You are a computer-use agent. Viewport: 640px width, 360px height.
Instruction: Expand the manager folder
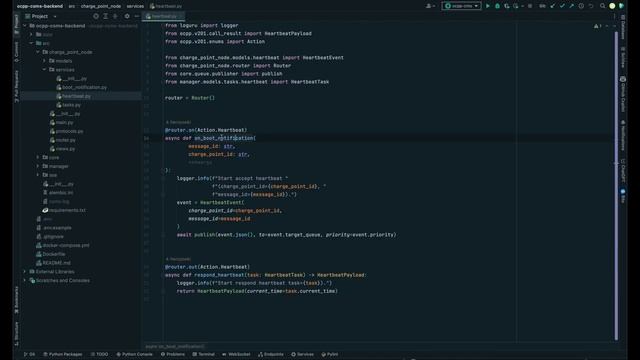pos(38,167)
